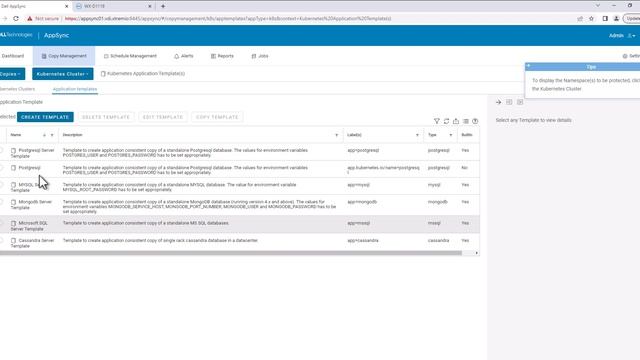640x360 pixels.
Task: Open the Admin user menu
Action: click(x=622, y=36)
